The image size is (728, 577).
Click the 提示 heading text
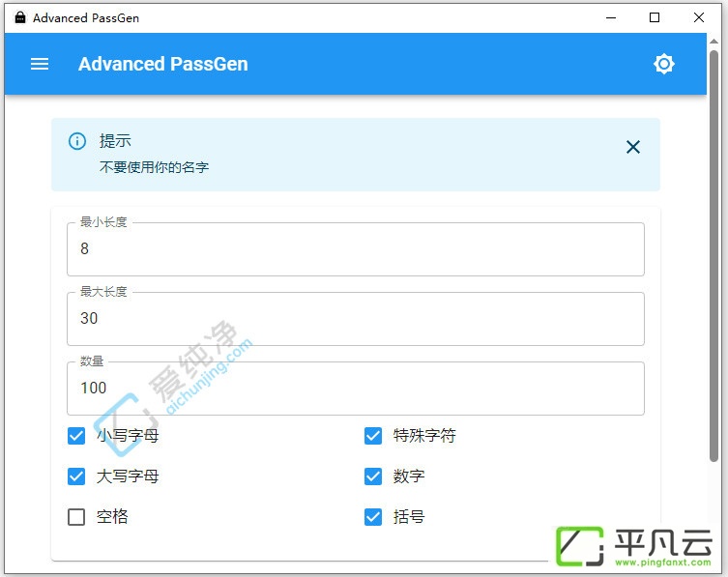tap(115, 141)
